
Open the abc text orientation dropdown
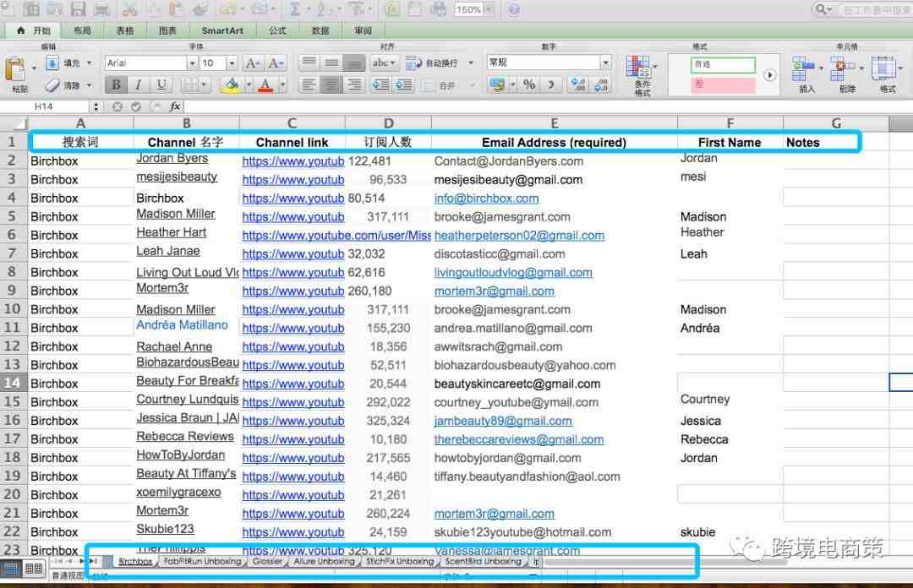tap(384, 63)
